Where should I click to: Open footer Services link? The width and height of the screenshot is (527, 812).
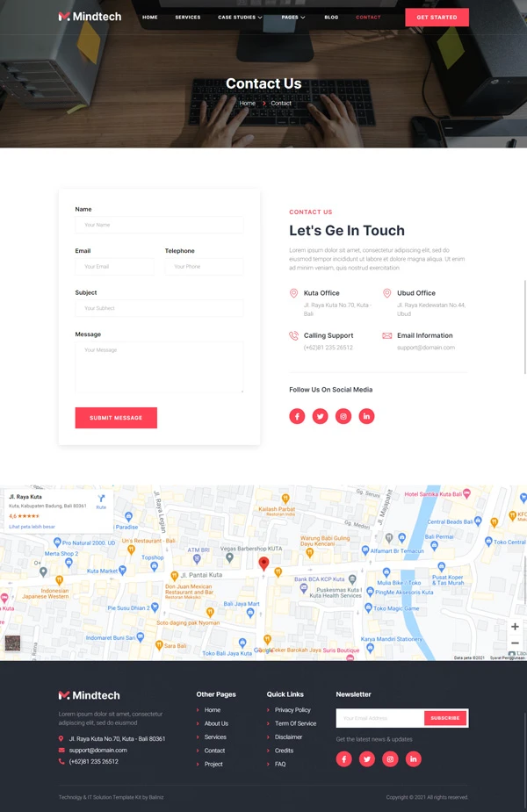(x=215, y=737)
